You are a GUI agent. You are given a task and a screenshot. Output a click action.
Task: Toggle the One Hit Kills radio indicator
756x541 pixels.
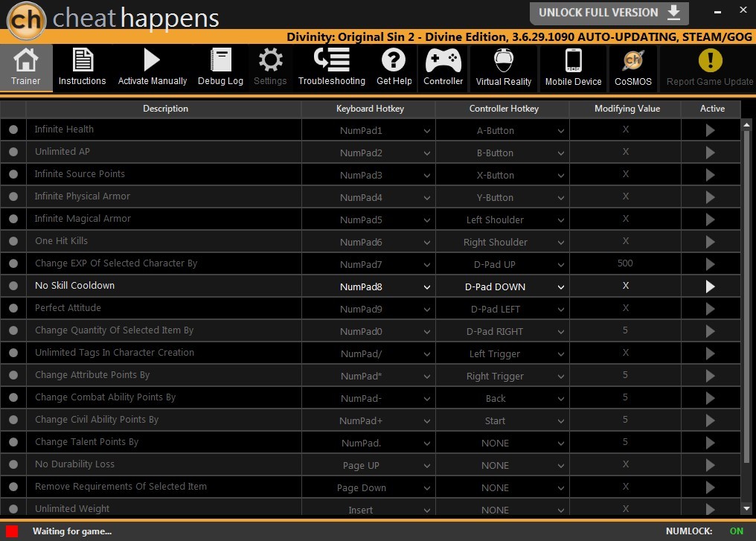13,241
